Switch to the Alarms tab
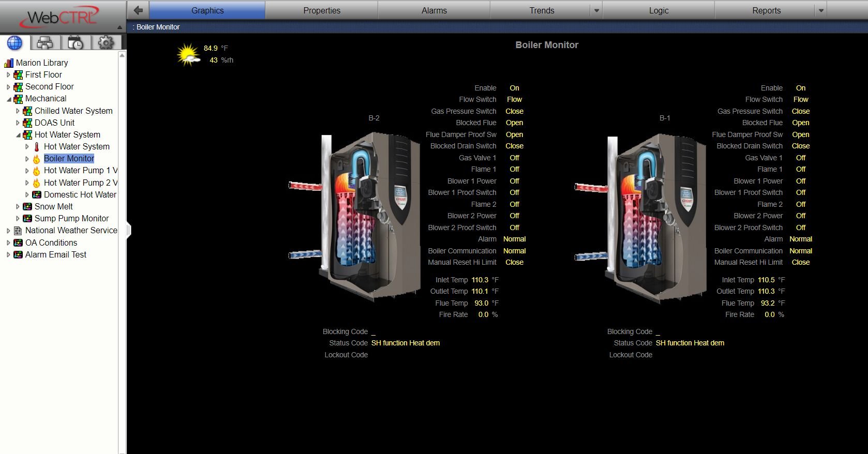Screen dimensions: 868x454 [433, 10]
